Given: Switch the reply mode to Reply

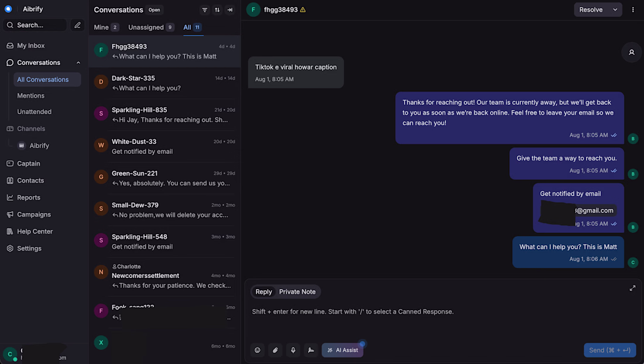Looking at the screenshot, I should [263, 292].
